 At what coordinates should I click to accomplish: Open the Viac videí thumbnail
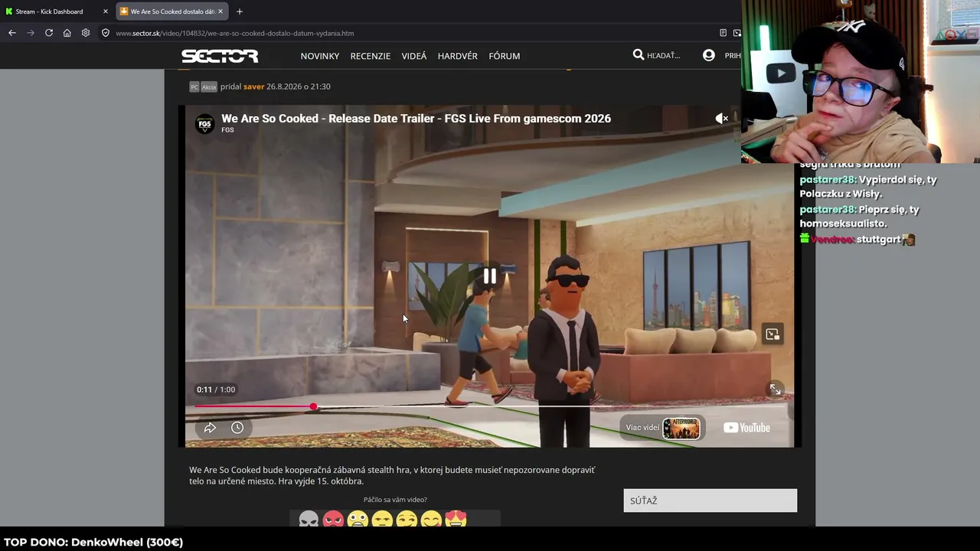[681, 428]
